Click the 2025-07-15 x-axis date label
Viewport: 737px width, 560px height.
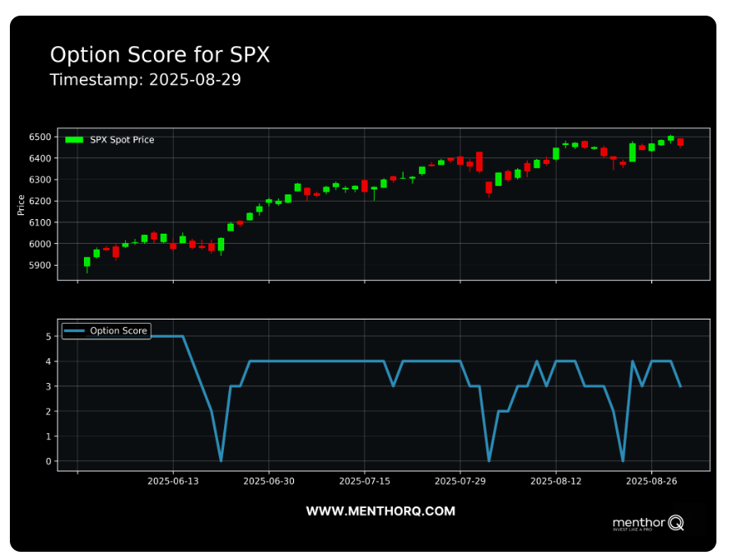(365, 481)
